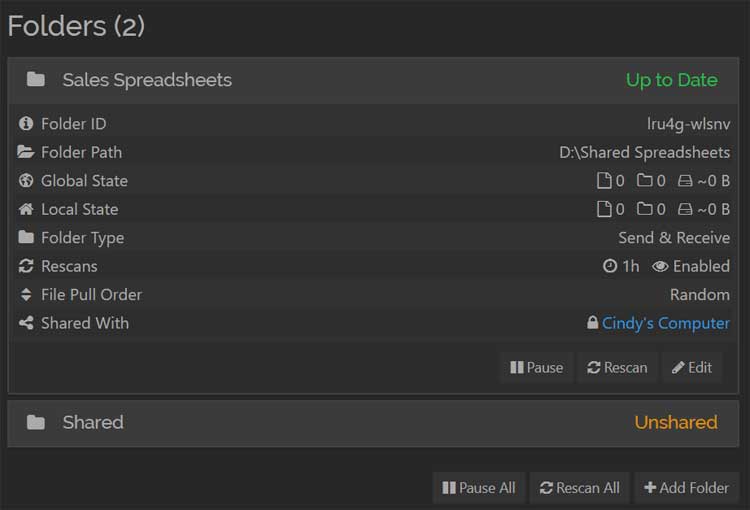Click the Shared folder icon
Screen dimensions: 750x510
pyautogui.click(x=36, y=422)
